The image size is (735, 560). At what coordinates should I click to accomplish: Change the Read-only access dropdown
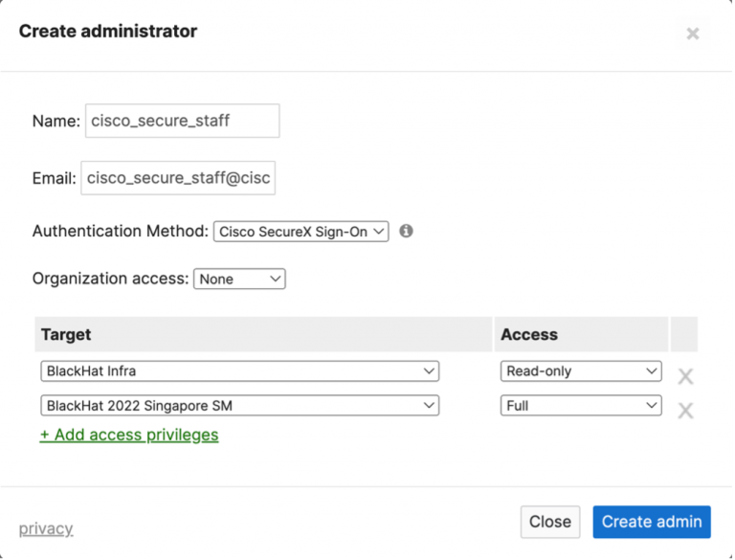click(581, 370)
